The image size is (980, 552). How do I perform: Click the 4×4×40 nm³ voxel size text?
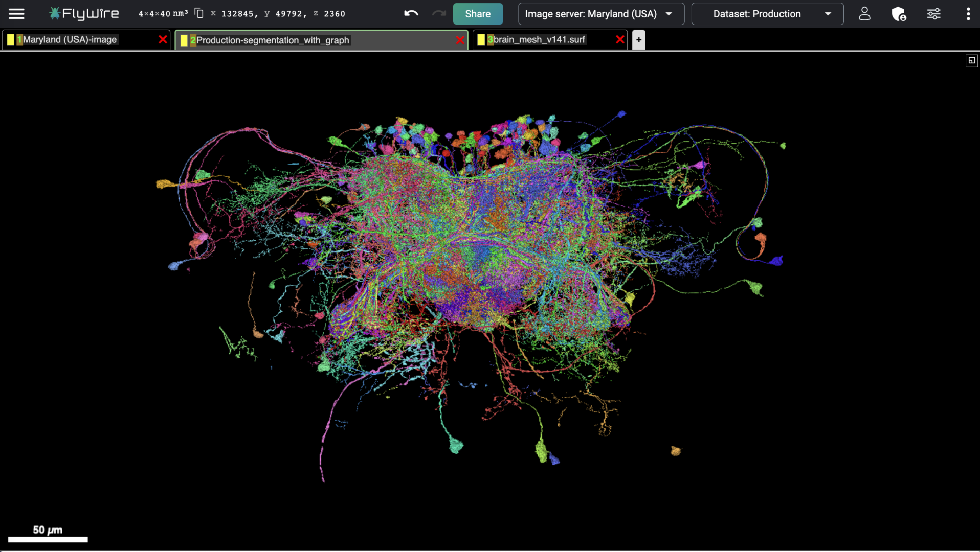pos(163,14)
